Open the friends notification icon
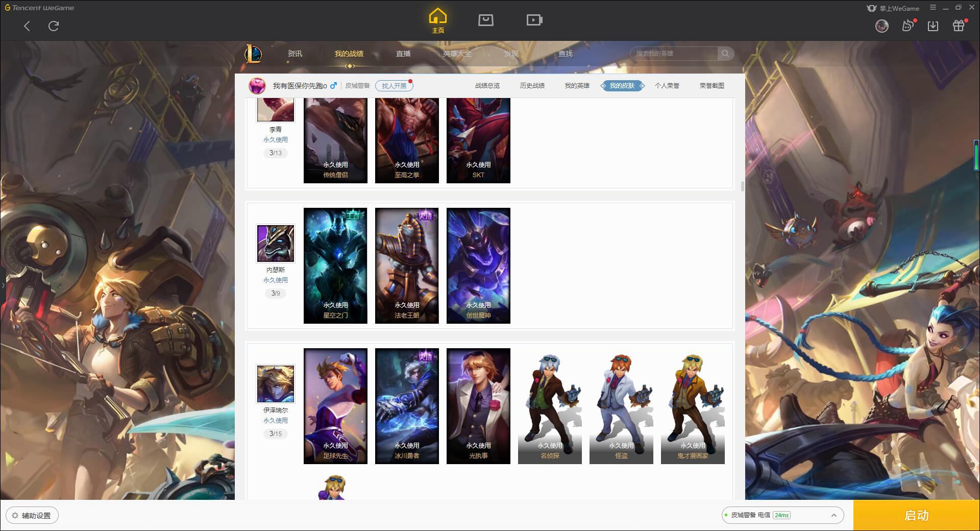Viewport: 980px width, 531px height. [x=908, y=26]
